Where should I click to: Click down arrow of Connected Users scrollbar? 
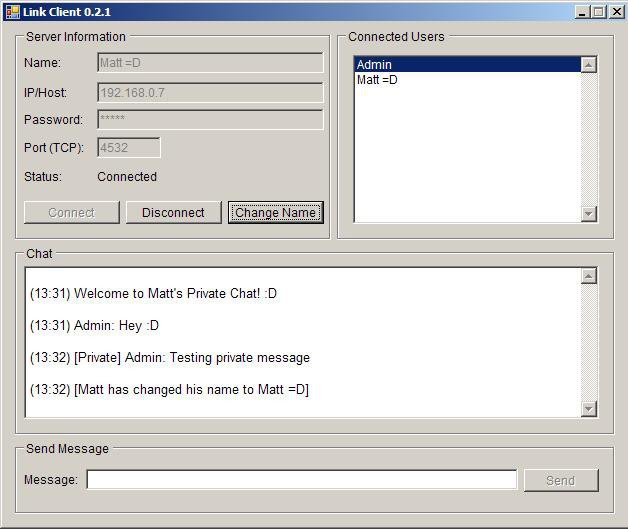point(588,214)
